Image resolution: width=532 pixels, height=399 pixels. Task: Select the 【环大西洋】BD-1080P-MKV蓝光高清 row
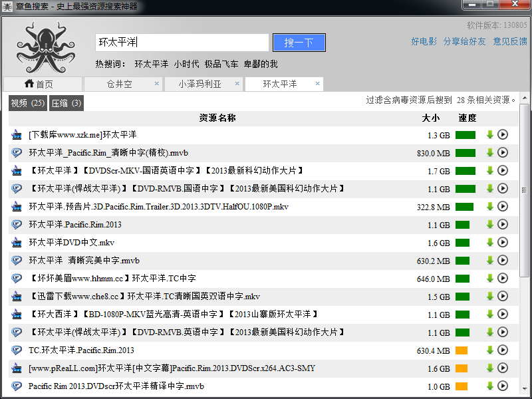coord(263,315)
